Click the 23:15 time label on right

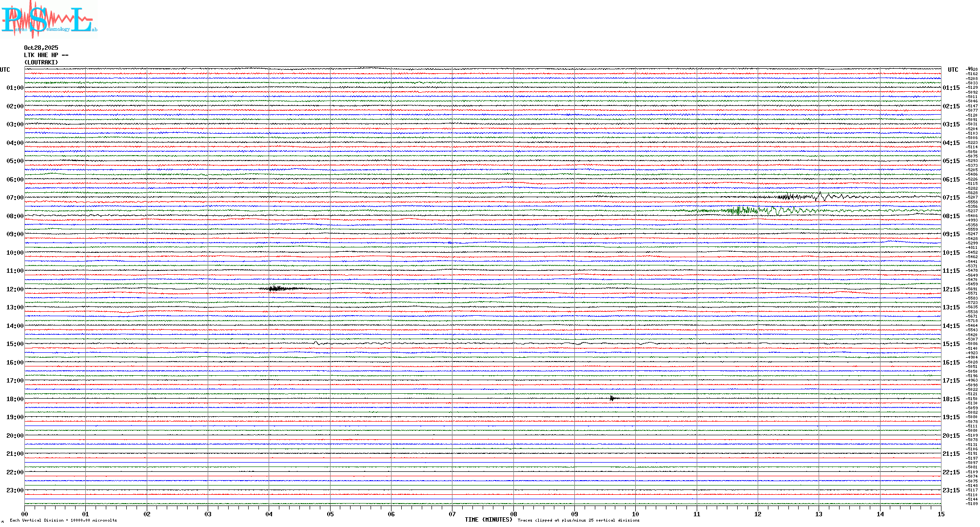[x=951, y=490]
